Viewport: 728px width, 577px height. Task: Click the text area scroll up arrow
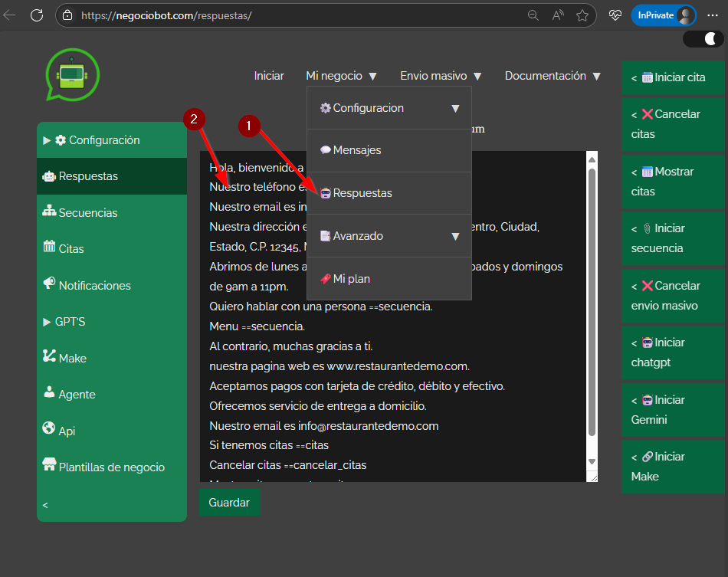coord(592,159)
